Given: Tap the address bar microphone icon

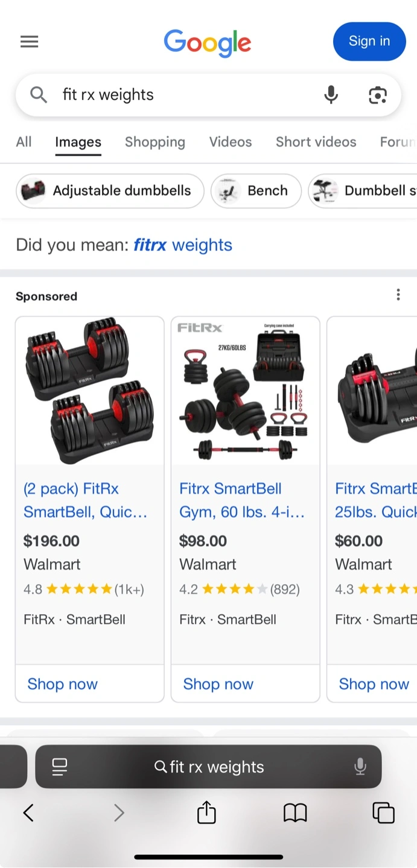Looking at the screenshot, I should (360, 767).
